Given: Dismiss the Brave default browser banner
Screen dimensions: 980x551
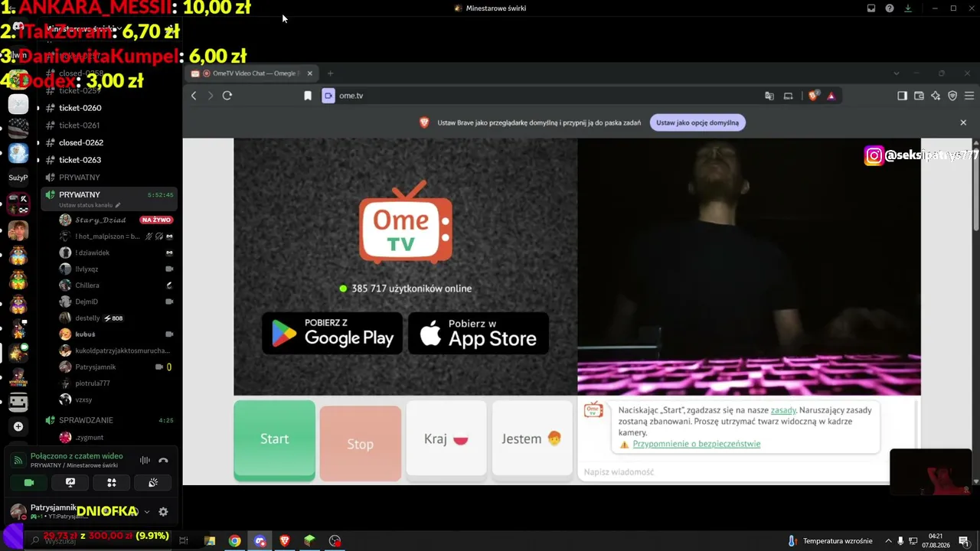Looking at the screenshot, I should pyautogui.click(x=963, y=122).
